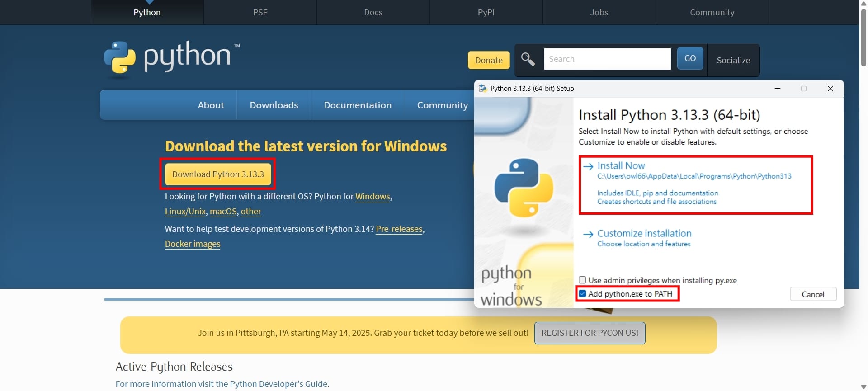Viewport: 868px width, 391px height.
Task: Click the page vertical scrollbar thumb
Action: point(863,38)
